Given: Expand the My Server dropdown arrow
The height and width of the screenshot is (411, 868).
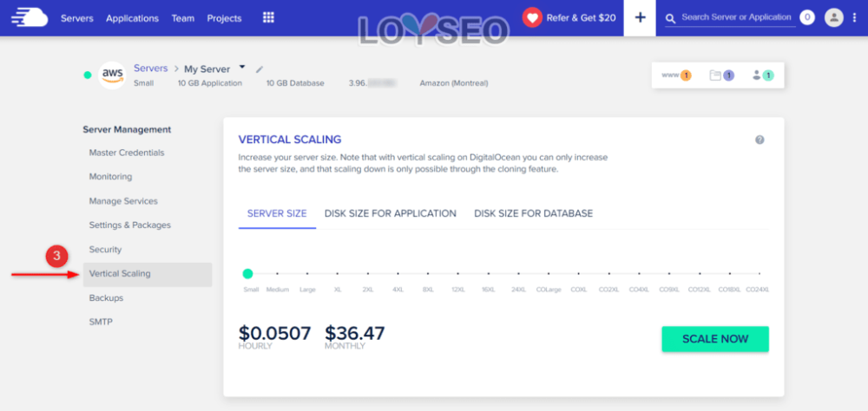Looking at the screenshot, I should coord(242,68).
